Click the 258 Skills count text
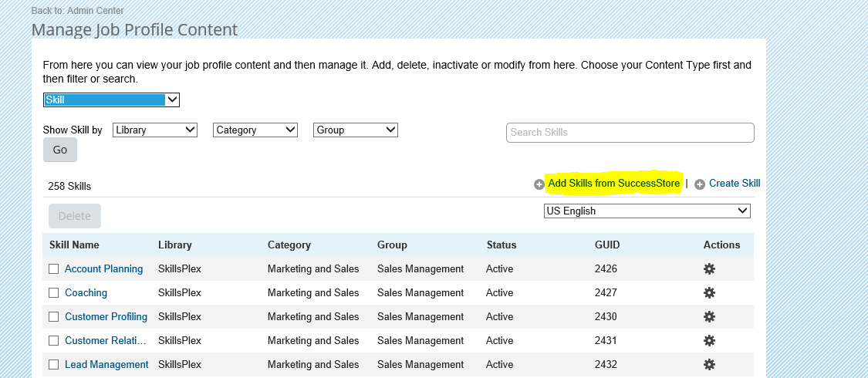Screen dimensions: 868x378 (x=69, y=187)
